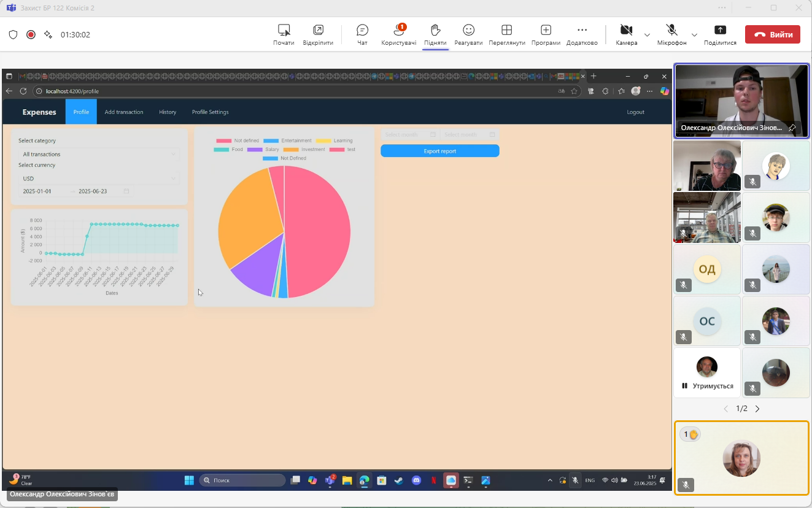This screenshot has height=508, width=812.
Task: Click the Почати control button
Action: (x=284, y=35)
